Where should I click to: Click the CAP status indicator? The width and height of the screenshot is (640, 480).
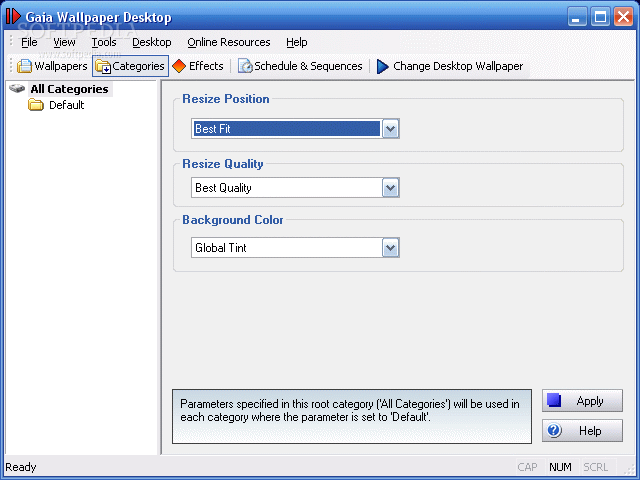tap(527, 467)
